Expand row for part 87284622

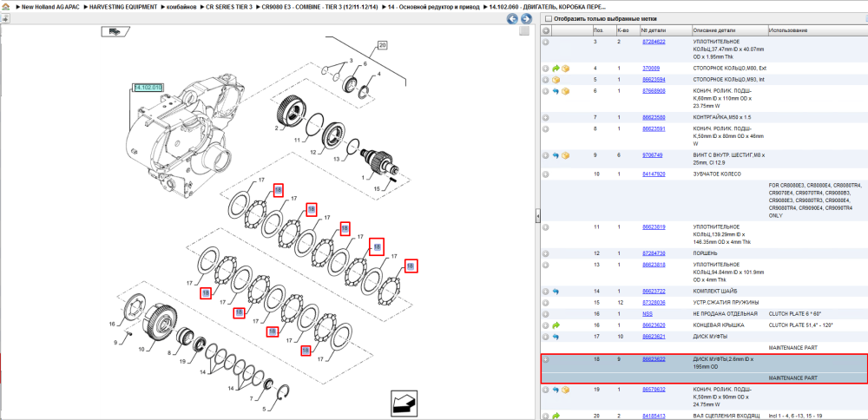[x=546, y=42]
